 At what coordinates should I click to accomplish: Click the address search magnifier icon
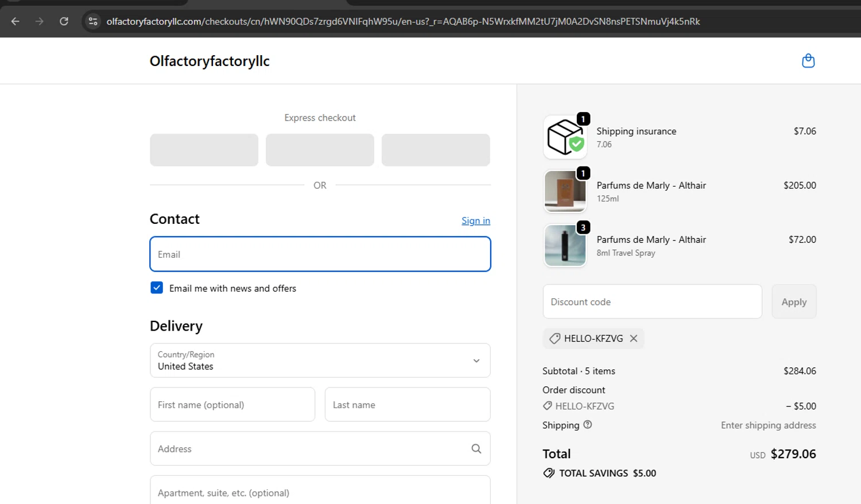click(x=476, y=449)
